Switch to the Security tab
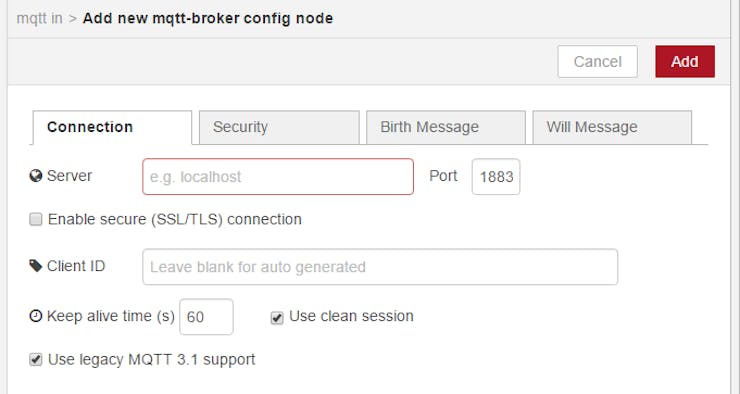Viewport: 740px width, 394px height. coord(279,127)
